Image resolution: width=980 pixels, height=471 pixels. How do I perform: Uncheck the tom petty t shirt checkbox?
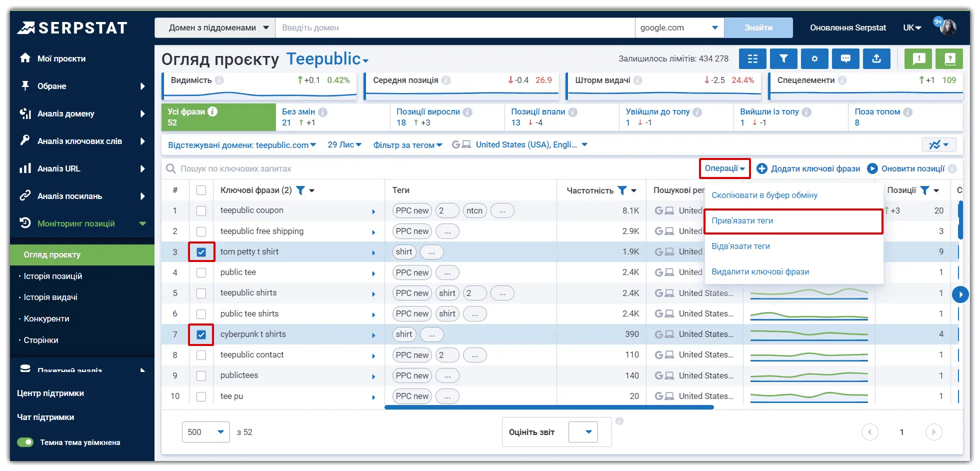tap(201, 252)
